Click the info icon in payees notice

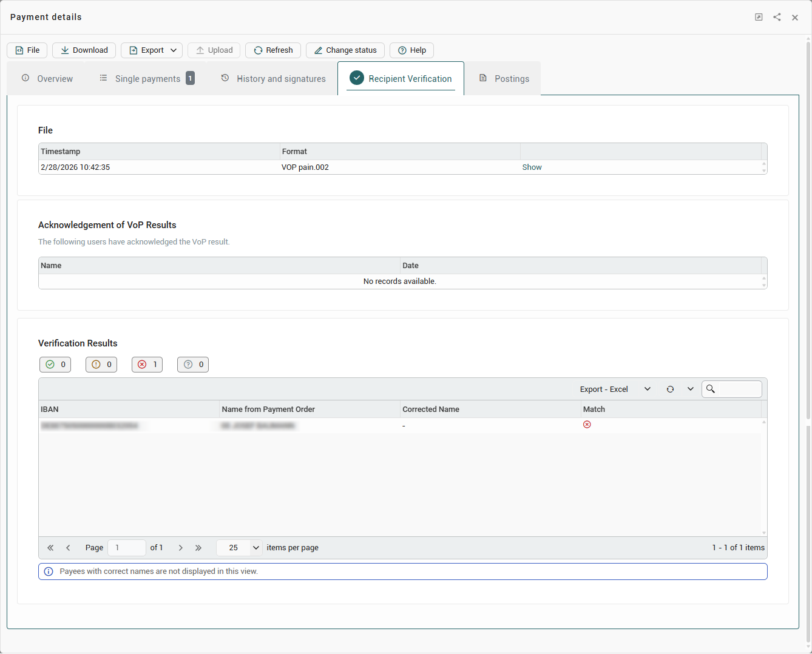pos(49,571)
